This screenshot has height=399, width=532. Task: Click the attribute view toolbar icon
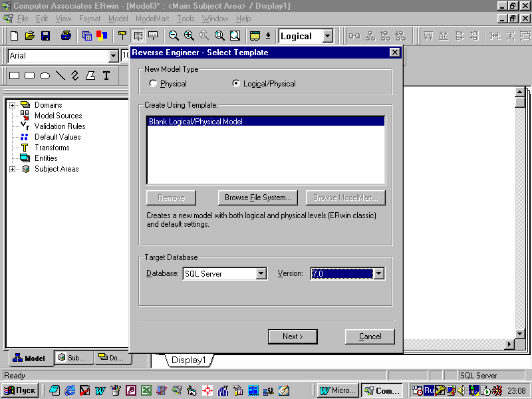(x=138, y=36)
